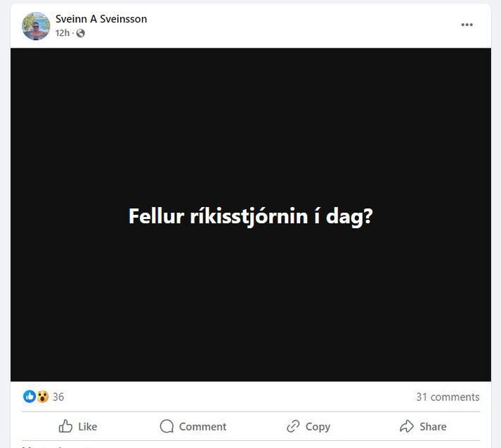Viewport: 501px width, 448px height.
Task: Click the 'Fellur ríkisstjórnin í dag?' text
Action: pos(250,216)
